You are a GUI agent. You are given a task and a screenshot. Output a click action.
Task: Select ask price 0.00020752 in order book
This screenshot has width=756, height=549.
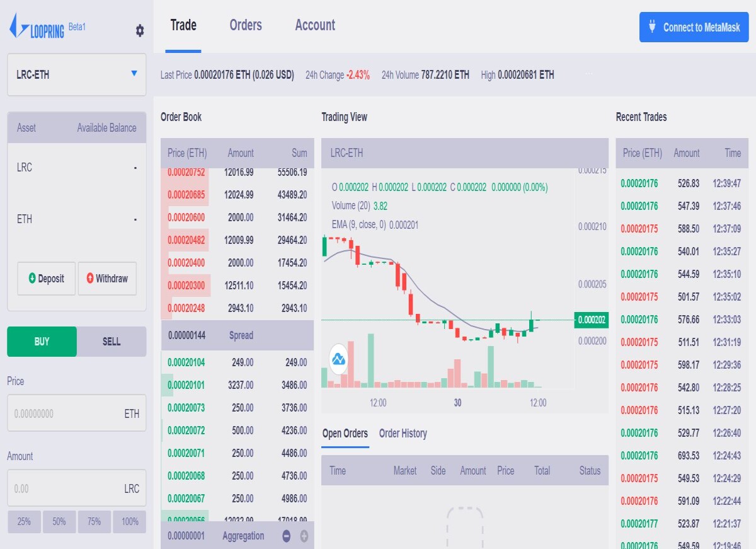(186, 172)
